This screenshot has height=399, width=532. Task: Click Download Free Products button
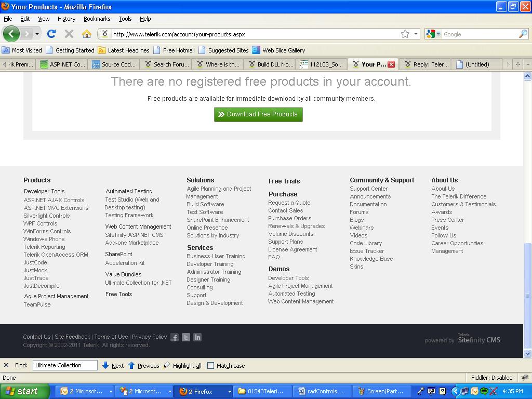pos(258,114)
